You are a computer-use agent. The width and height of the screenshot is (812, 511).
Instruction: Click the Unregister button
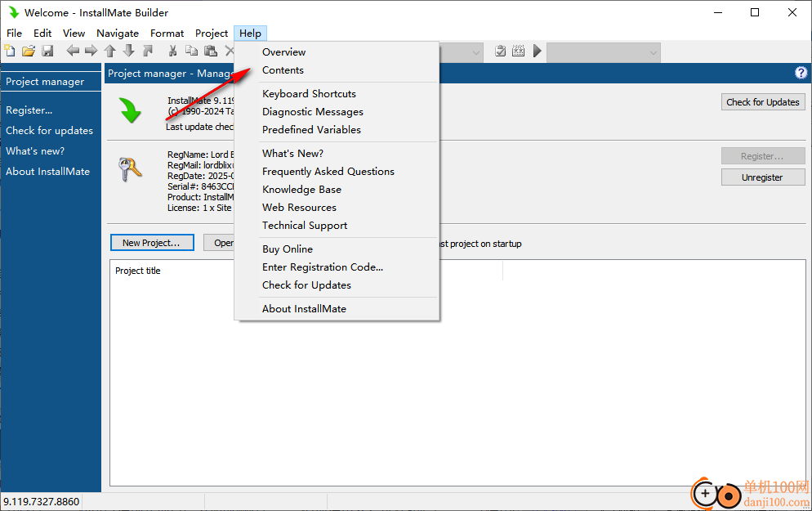[x=763, y=177]
